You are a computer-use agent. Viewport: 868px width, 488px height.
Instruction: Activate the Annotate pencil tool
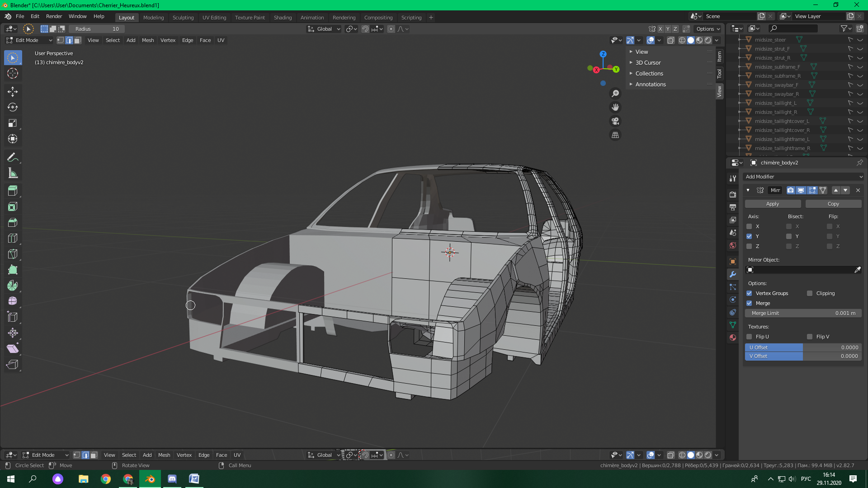pyautogui.click(x=13, y=158)
